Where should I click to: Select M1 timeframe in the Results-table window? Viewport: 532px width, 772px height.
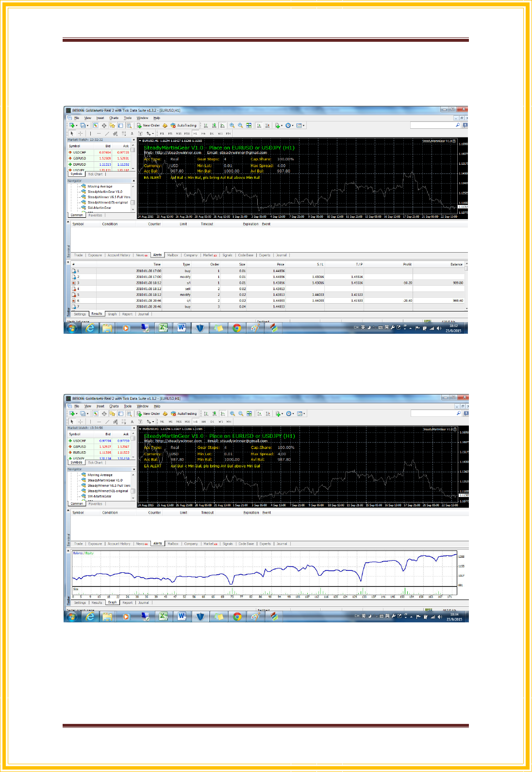162,133
